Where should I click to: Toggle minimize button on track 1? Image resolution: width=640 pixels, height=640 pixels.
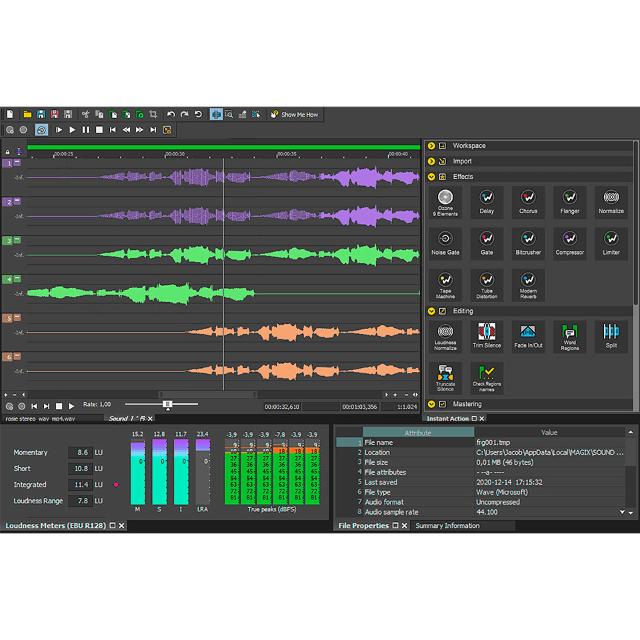pyautogui.click(x=17, y=162)
